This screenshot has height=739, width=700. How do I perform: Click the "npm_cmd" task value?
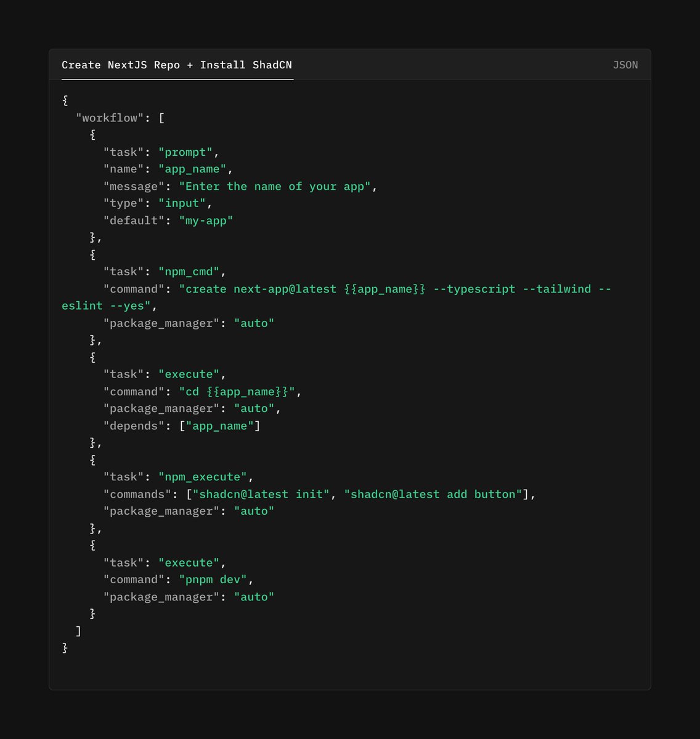pos(189,272)
